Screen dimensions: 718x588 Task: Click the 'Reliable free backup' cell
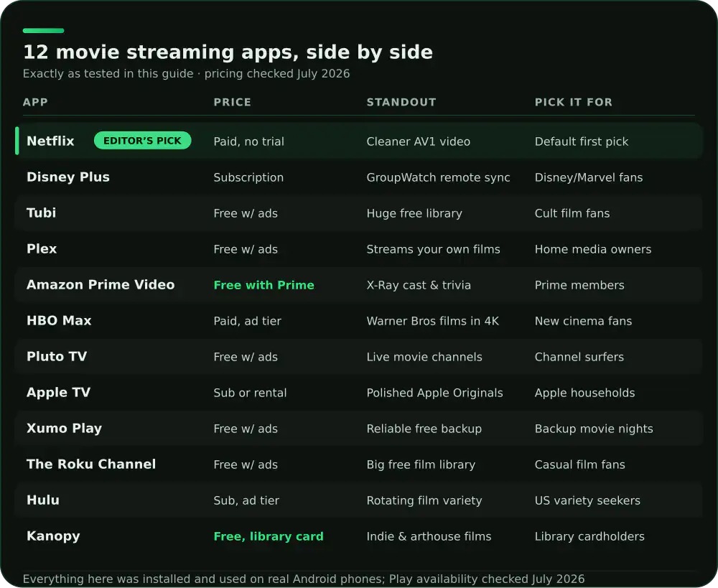pos(424,429)
